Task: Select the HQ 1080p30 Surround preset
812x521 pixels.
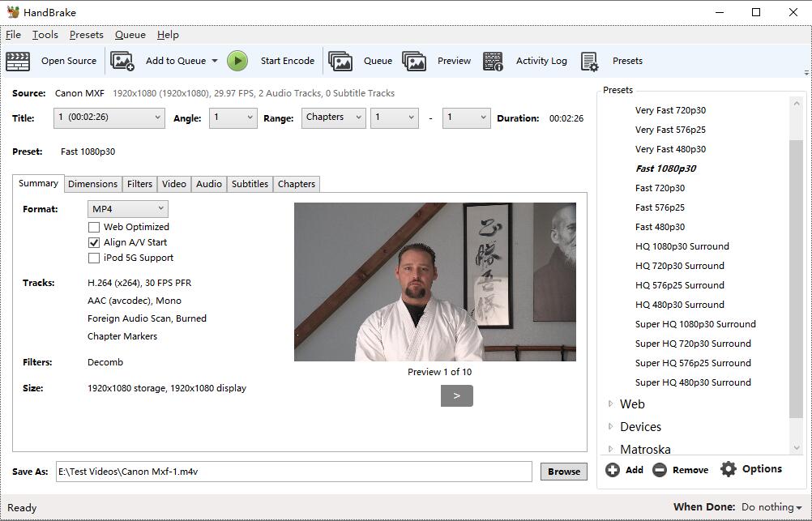Action: tap(682, 246)
